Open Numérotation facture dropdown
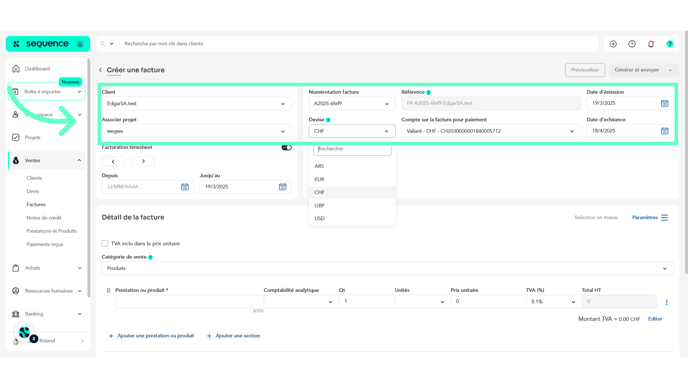 tap(352, 104)
